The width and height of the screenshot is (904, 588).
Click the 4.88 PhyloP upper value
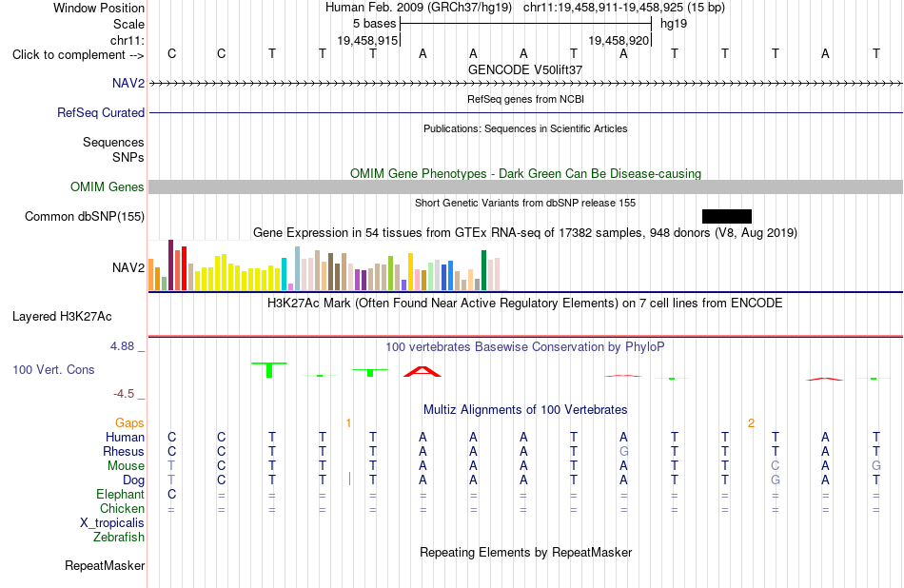122,346
